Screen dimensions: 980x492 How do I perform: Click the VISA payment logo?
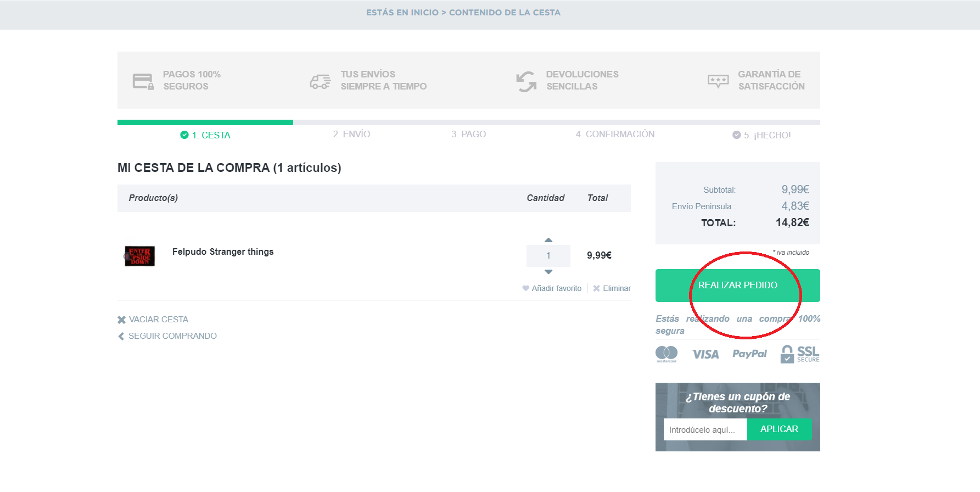tap(705, 354)
